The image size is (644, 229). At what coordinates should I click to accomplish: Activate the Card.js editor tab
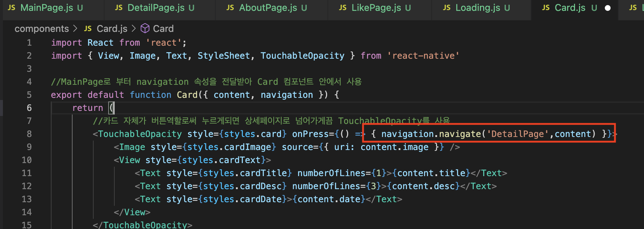click(x=570, y=8)
